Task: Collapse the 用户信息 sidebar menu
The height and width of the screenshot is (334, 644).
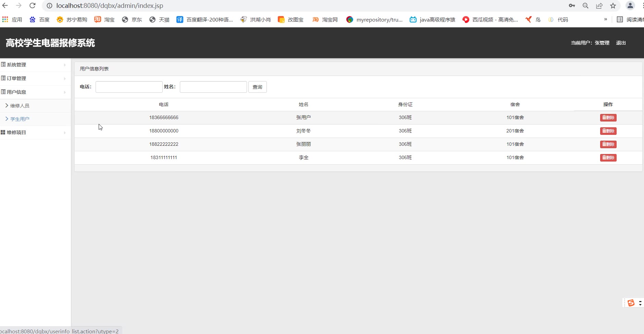Action: 35,92
